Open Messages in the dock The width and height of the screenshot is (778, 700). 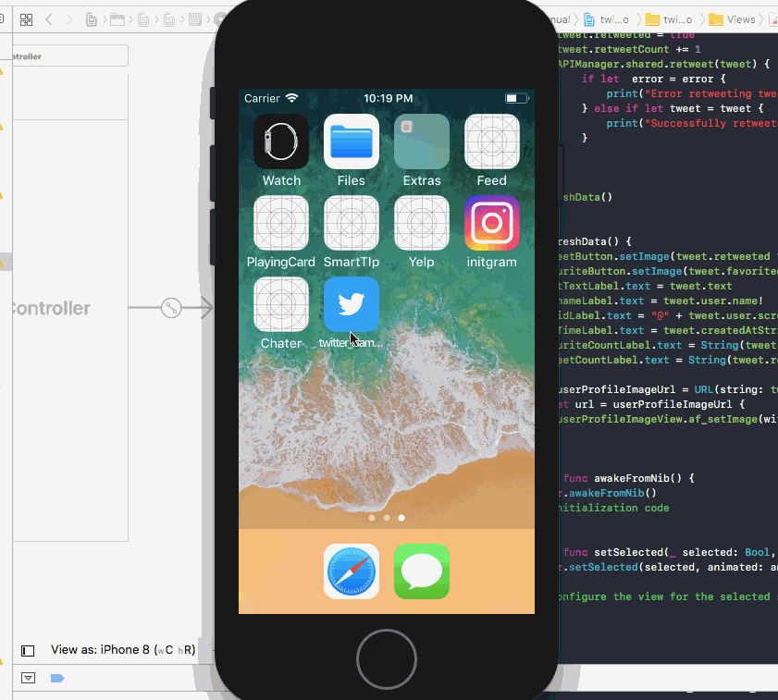coord(422,571)
